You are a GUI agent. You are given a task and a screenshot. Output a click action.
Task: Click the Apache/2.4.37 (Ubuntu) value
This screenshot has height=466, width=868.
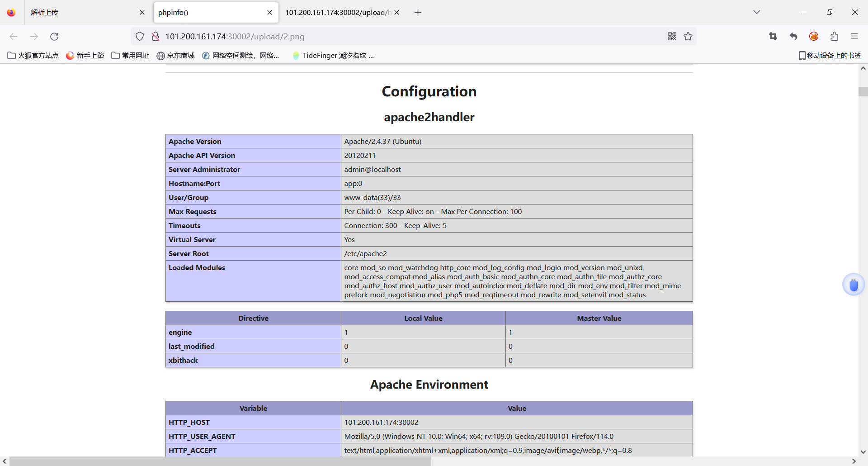(382, 141)
